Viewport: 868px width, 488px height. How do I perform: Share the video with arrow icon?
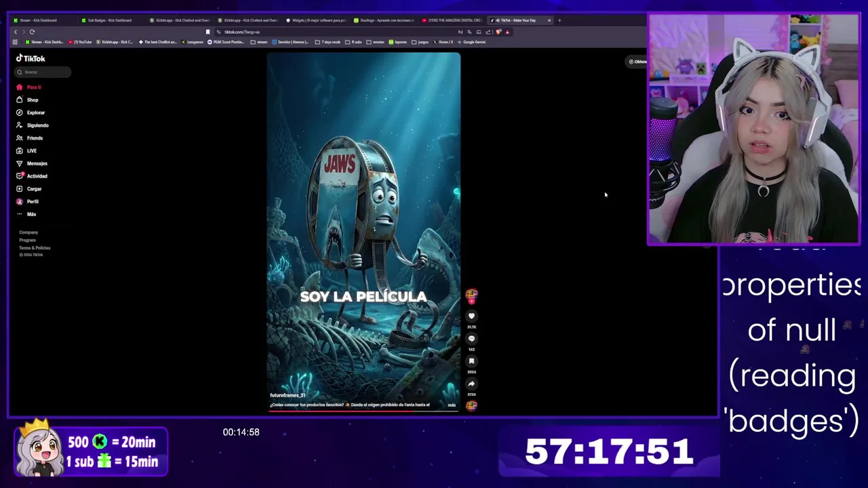pos(471,384)
